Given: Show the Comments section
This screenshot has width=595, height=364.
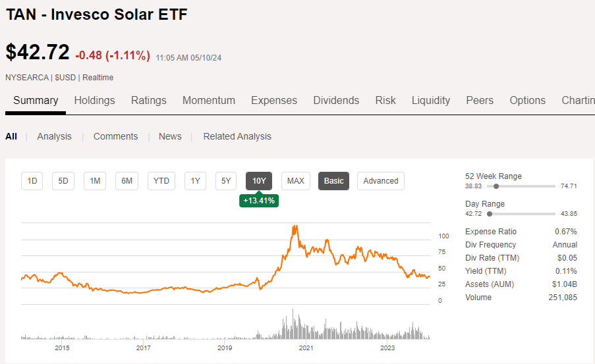Looking at the screenshot, I should click(x=115, y=136).
